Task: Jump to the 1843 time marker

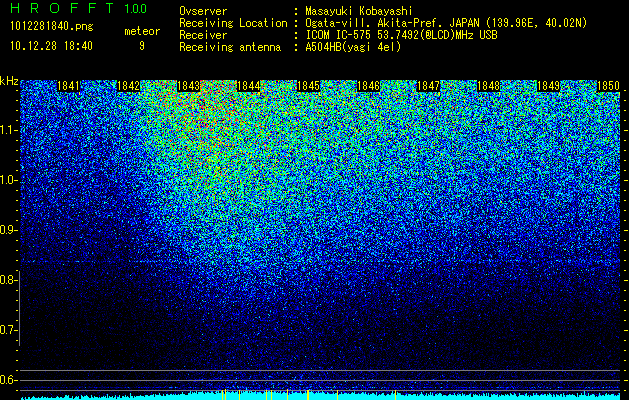Action: point(189,86)
